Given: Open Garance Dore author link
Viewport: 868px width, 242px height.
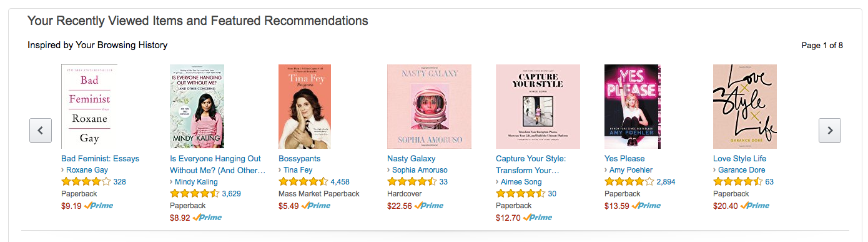Looking at the screenshot, I should 741,170.
